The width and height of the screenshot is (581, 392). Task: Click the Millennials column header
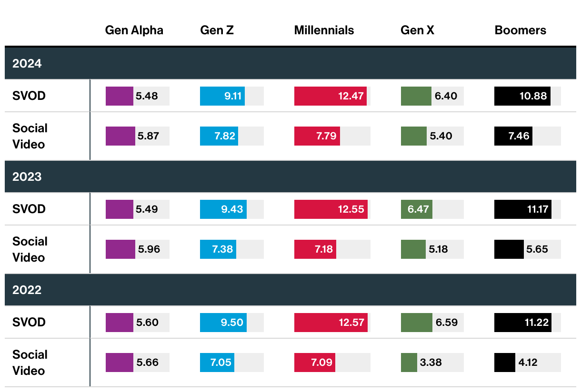click(x=324, y=30)
